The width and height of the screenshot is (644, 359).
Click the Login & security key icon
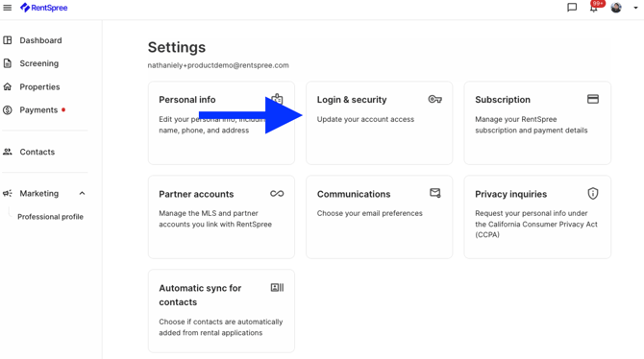(435, 99)
